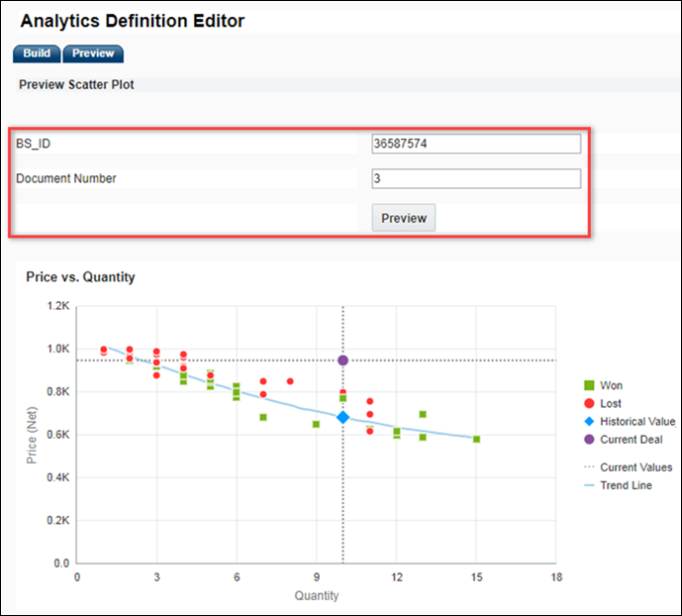
Task: Focus the Document Number field
Action: click(476, 178)
